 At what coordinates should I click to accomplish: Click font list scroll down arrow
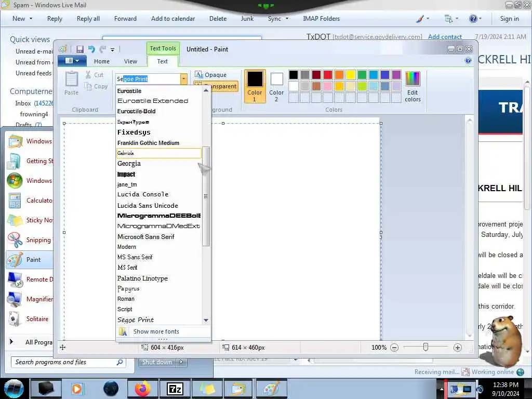(206, 320)
